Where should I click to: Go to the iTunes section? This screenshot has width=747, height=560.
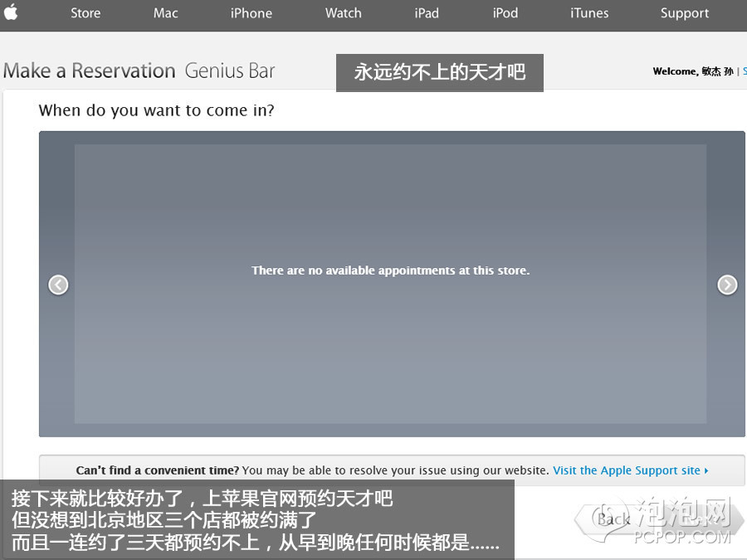point(589,12)
